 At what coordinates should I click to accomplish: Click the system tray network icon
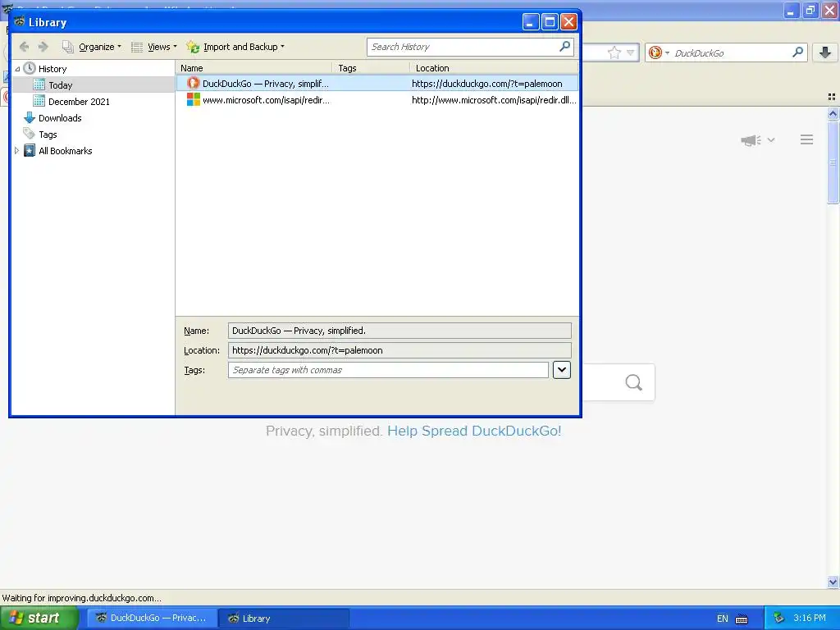(779, 619)
